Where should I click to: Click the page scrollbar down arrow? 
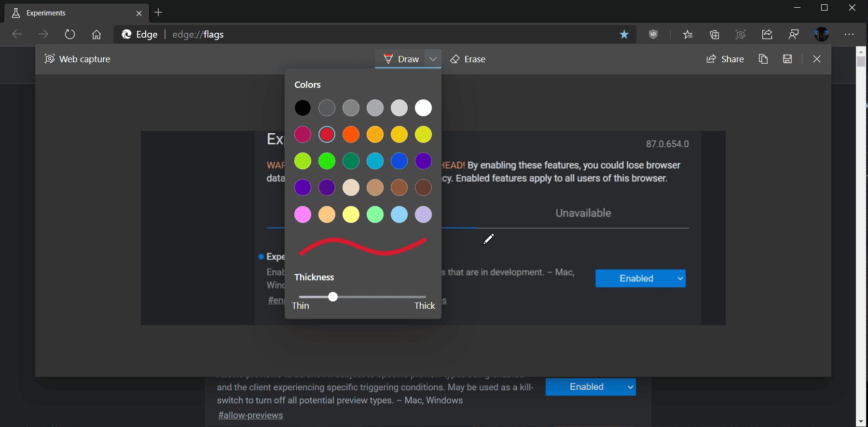click(861, 421)
